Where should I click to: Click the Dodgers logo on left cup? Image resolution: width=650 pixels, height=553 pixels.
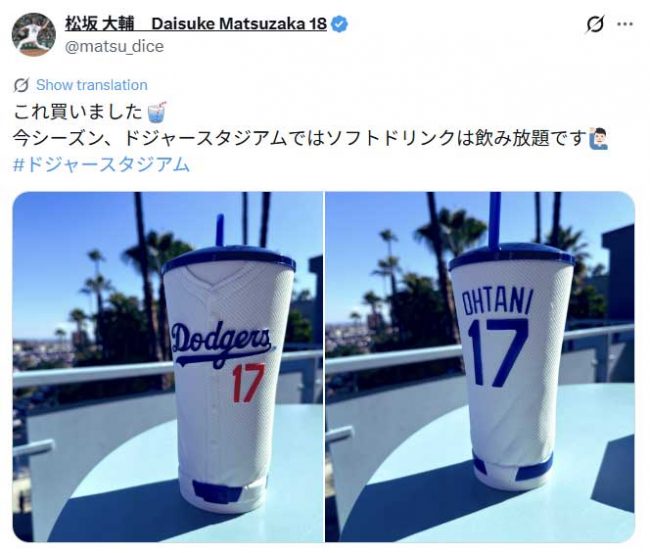[222, 344]
